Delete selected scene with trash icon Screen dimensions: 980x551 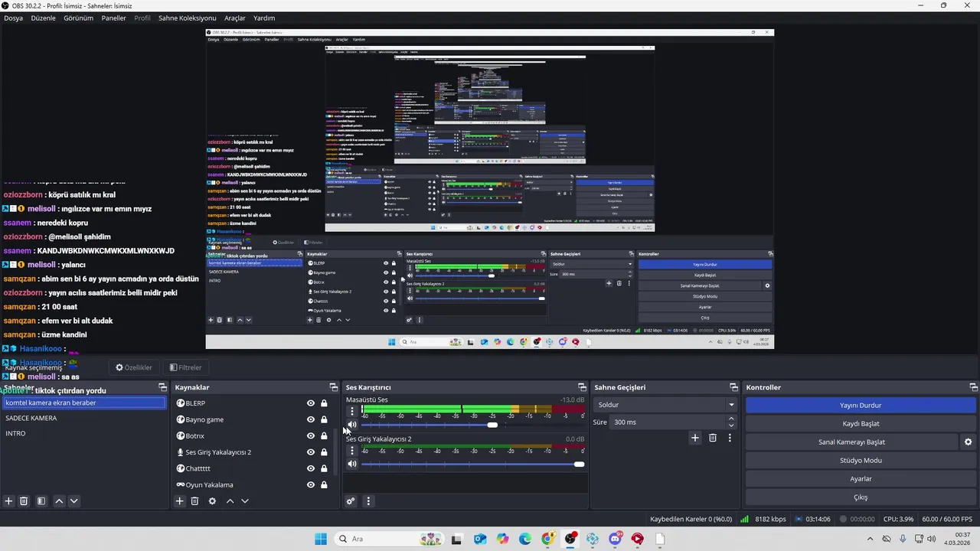[x=24, y=501]
